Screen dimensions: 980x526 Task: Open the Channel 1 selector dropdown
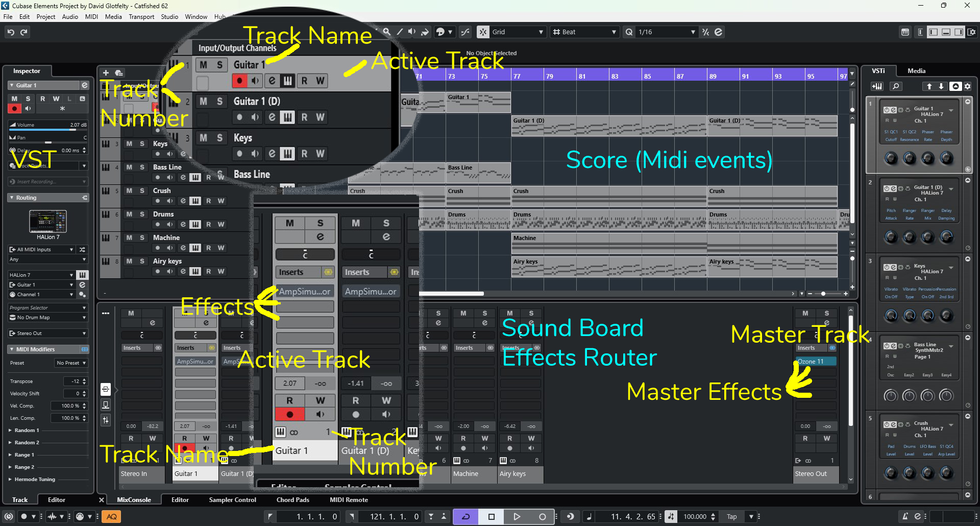click(42, 294)
